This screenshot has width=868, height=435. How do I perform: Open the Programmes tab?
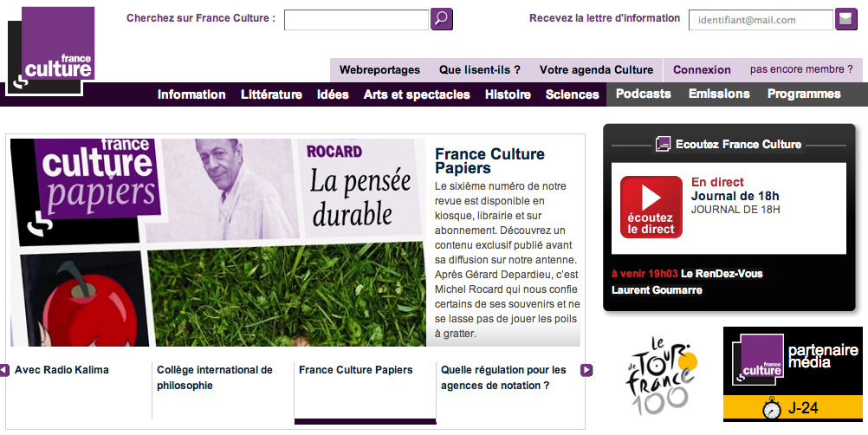(804, 94)
